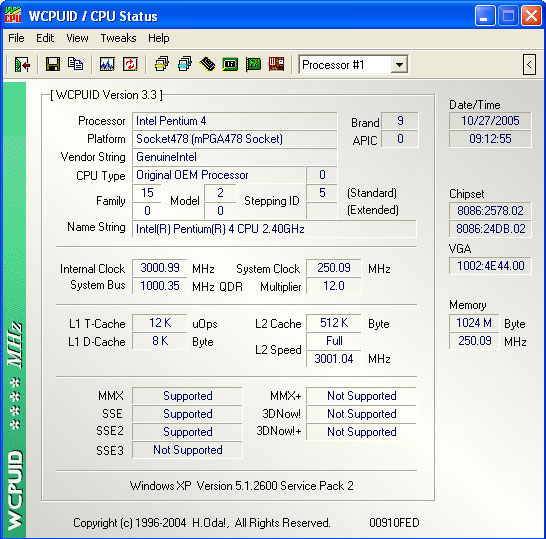Click the floppy disk save icon
This screenshot has height=539, width=546.
[x=53, y=64]
